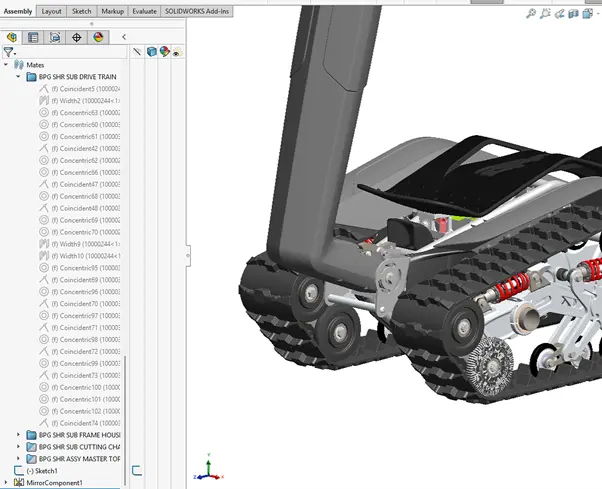Expand the BPG SHR SUB CUTTING CHA folder
This screenshot has height=489, width=602.
(x=18, y=446)
